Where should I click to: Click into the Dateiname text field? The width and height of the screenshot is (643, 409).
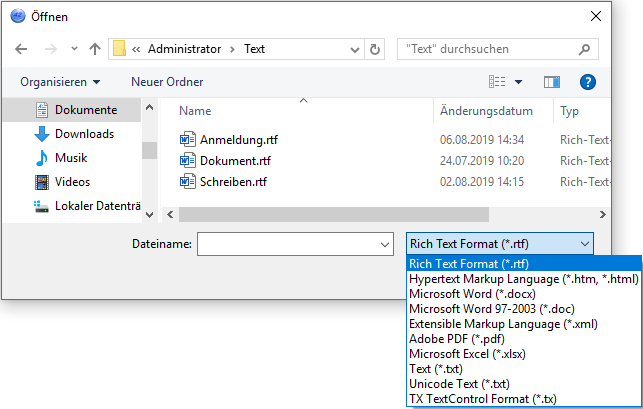tap(287, 244)
